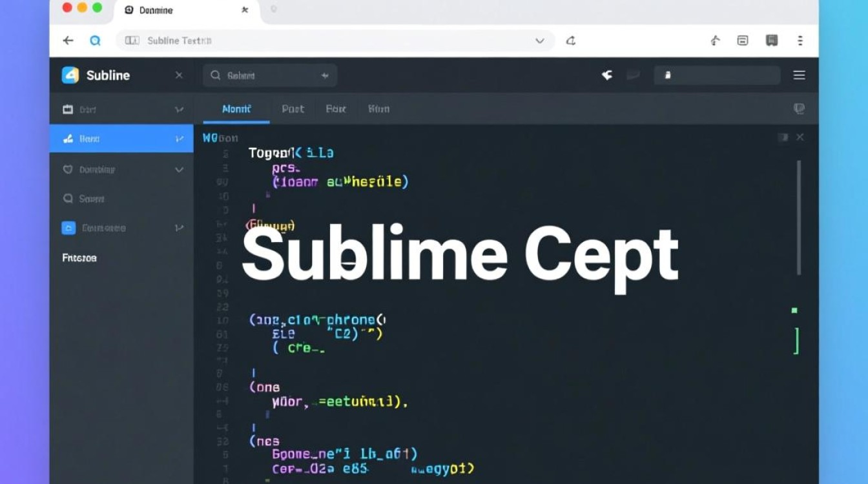Viewport: 868px width, 484px height.
Task: Click the address bar showing Subline Text
Action: pos(335,41)
